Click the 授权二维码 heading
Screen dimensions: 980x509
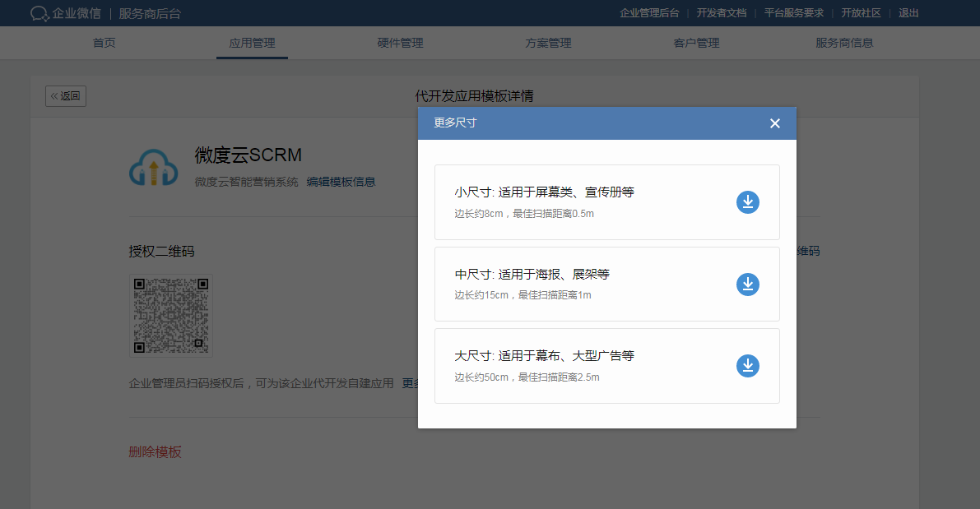pos(162,251)
